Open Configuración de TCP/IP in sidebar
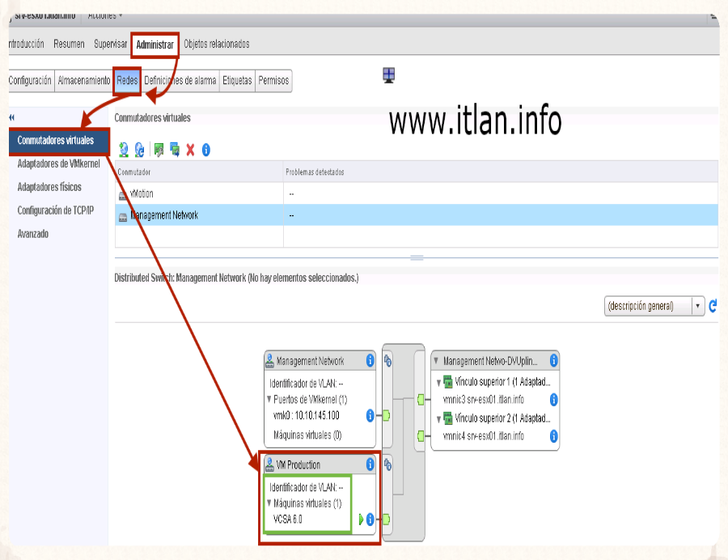Image resolution: width=728 pixels, height=560 pixels. pos(55,210)
